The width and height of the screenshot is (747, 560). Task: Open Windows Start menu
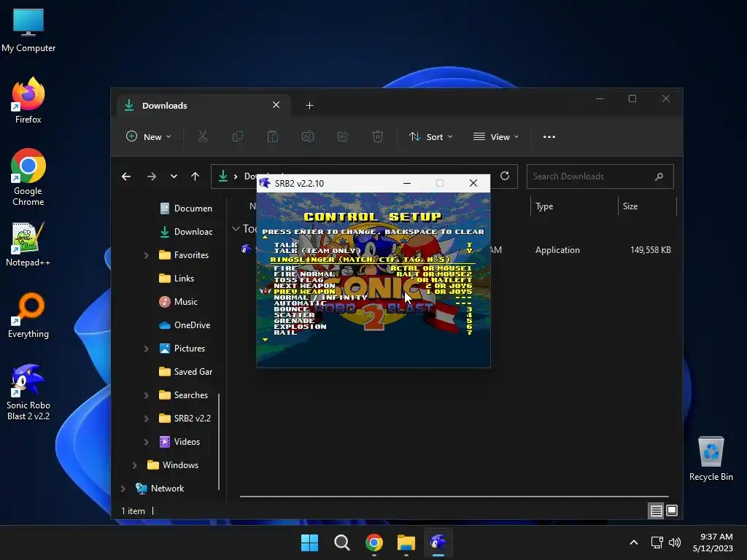click(x=309, y=542)
